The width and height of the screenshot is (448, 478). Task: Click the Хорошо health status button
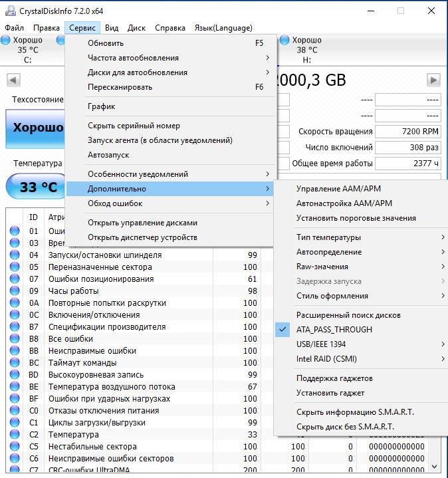click(x=35, y=129)
